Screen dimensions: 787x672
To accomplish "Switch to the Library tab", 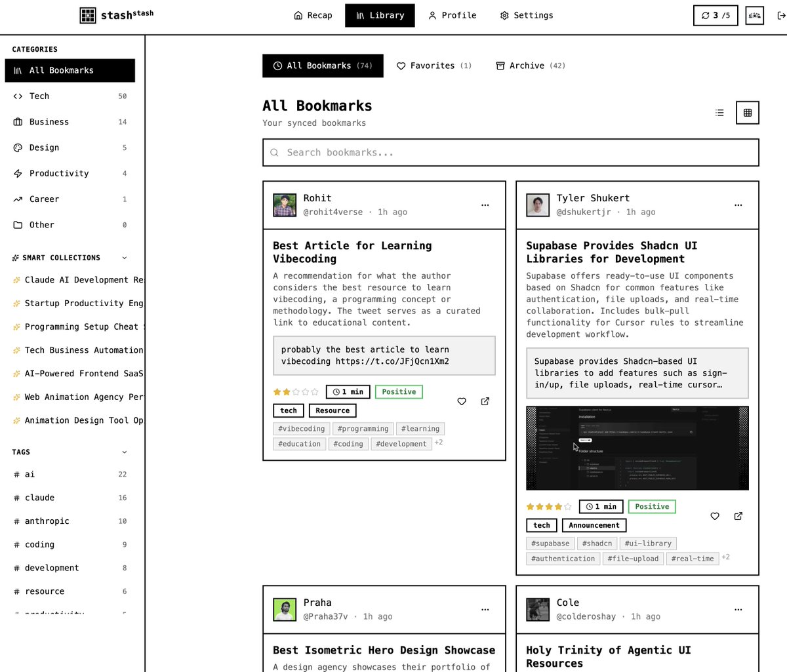I will 380,15.
